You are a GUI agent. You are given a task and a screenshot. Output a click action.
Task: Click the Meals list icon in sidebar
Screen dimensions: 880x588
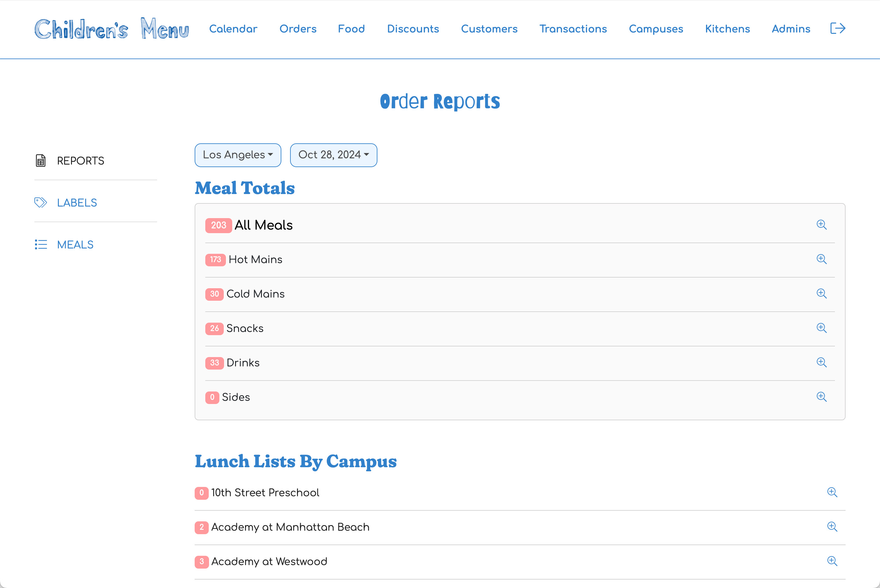click(x=41, y=244)
